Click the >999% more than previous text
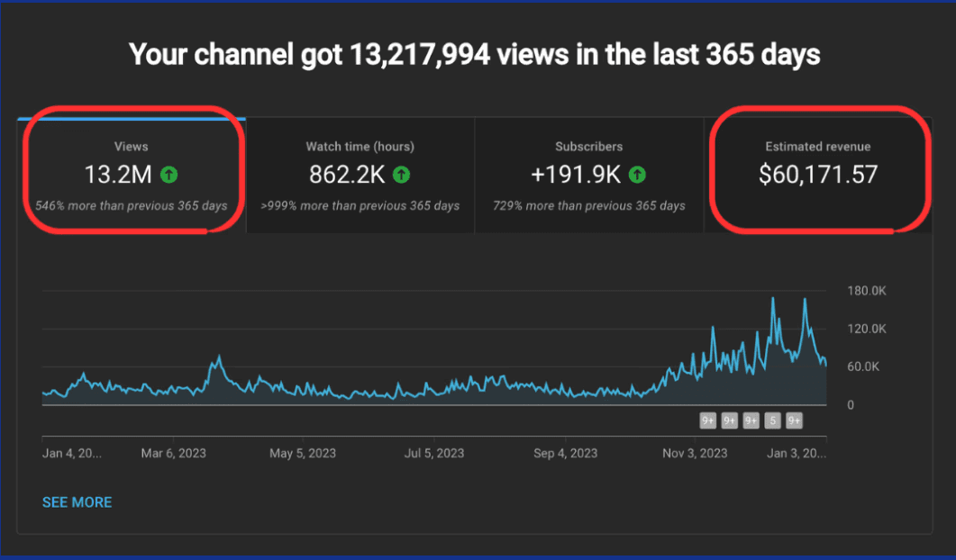 360,206
